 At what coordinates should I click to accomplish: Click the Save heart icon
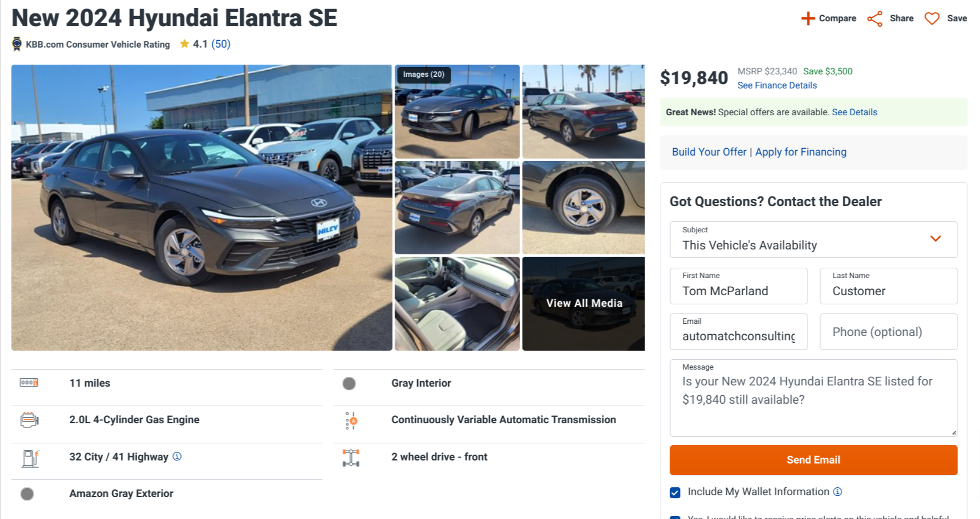(x=932, y=19)
